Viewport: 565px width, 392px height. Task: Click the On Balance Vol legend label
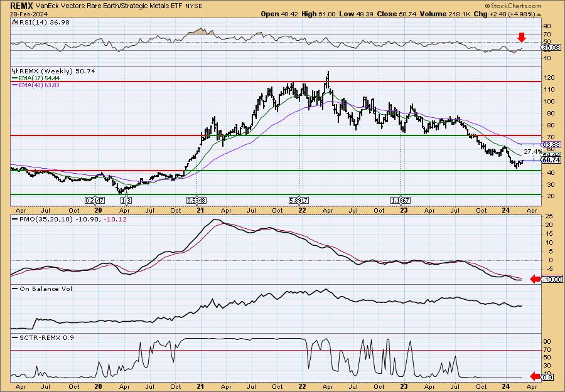coord(46,289)
